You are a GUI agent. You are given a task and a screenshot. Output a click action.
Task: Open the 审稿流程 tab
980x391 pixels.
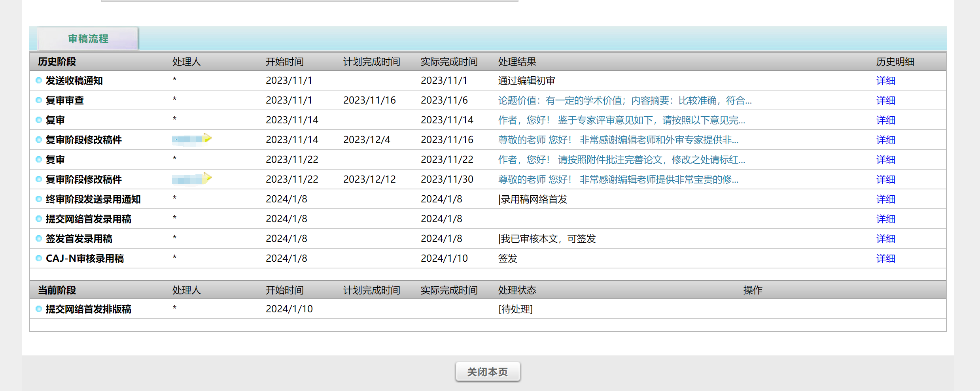coord(88,39)
